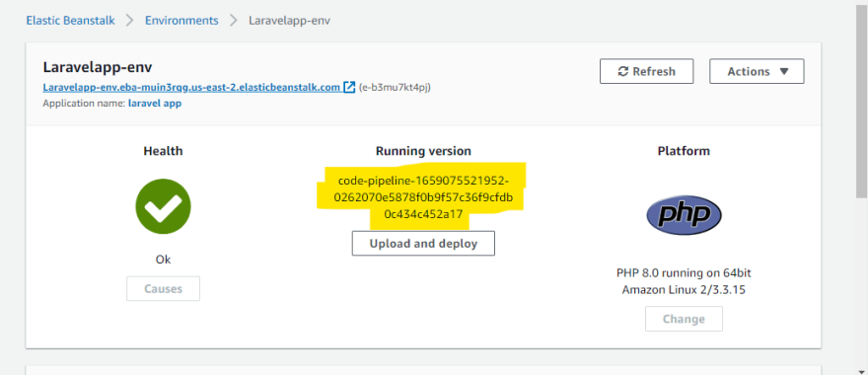The width and height of the screenshot is (868, 375).
Task: Click the external link icon beside the URL
Action: [349, 88]
